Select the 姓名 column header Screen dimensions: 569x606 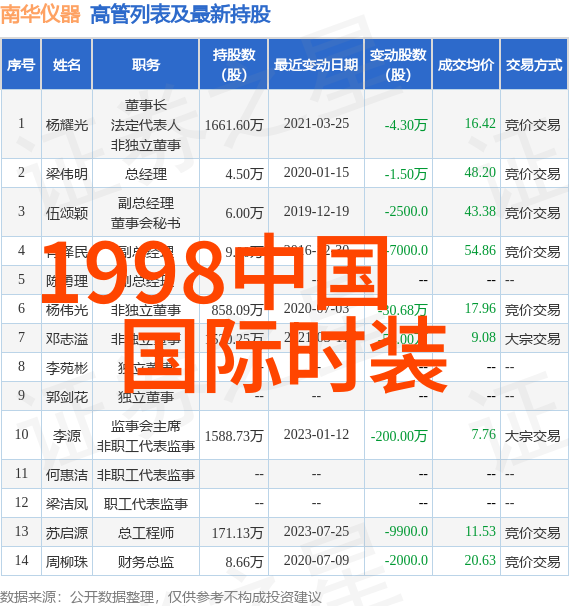pos(66,65)
